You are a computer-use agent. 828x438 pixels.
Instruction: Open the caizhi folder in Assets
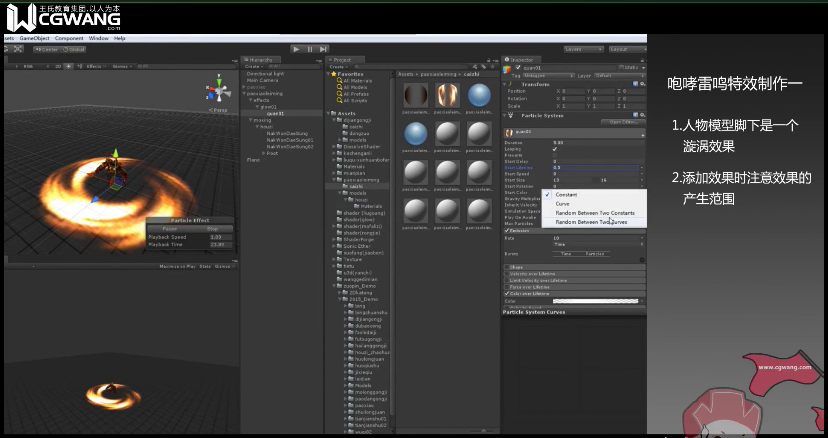[x=356, y=185]
